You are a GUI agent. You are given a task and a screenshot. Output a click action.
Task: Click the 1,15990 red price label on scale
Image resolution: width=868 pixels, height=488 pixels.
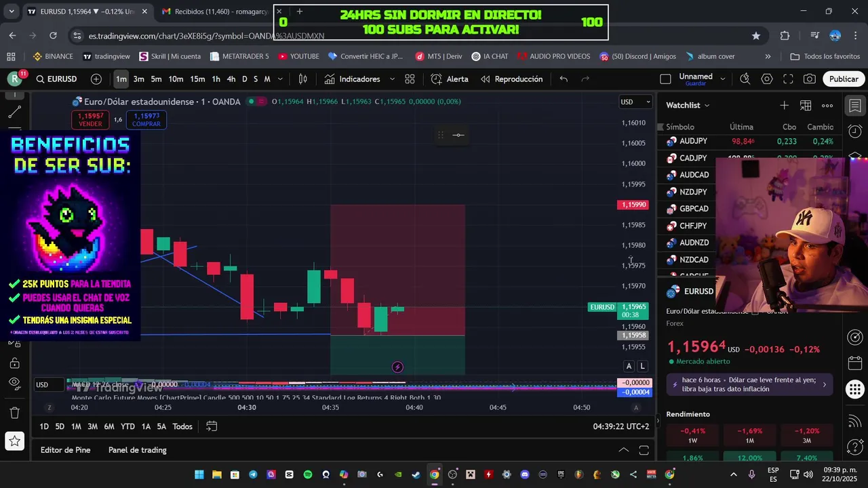coord(633,205)
